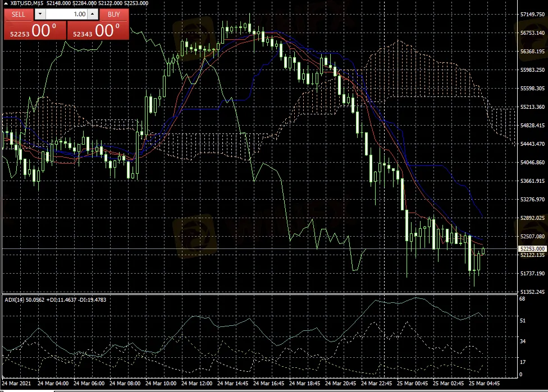Image resolution: width=548 pixels, height=392 pixels.
Task: Click the 54828.415 price scale label
Action: click(532, 125)
